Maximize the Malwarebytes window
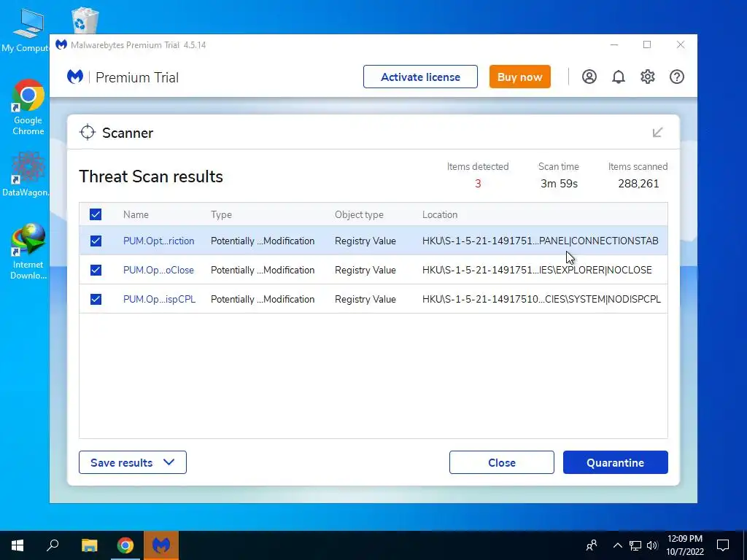Image resolution: width=747 pixels, height=560 pixels. click(x=647, y=44)
